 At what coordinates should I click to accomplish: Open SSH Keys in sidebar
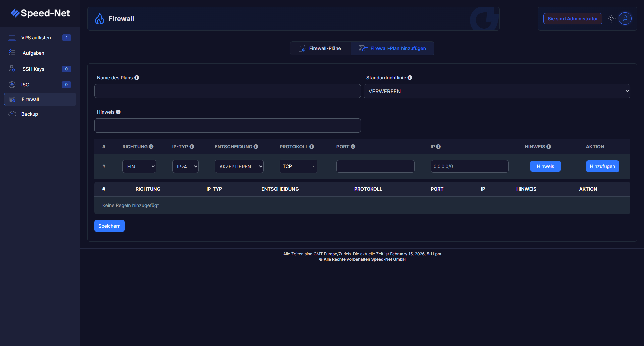(40, 69)
